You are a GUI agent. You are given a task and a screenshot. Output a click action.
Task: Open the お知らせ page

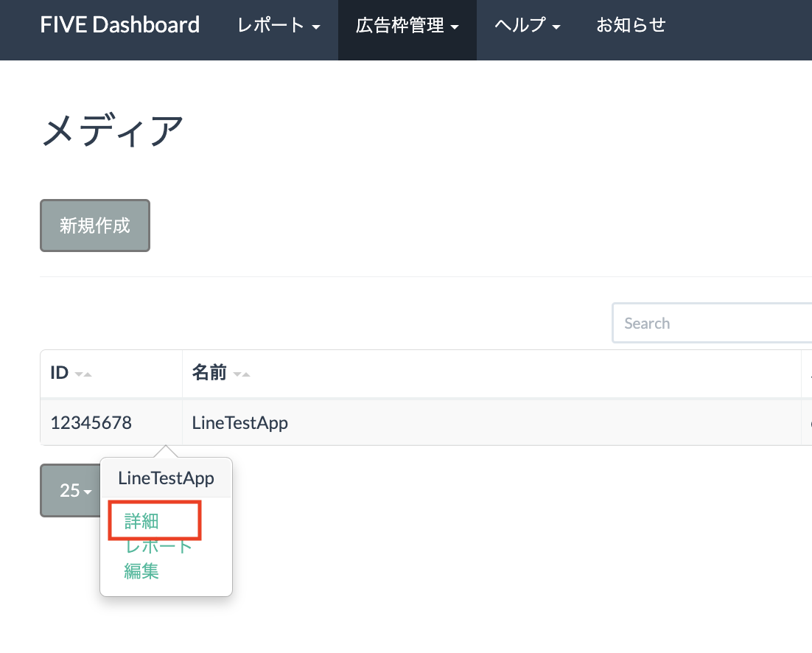pos(631,26)
